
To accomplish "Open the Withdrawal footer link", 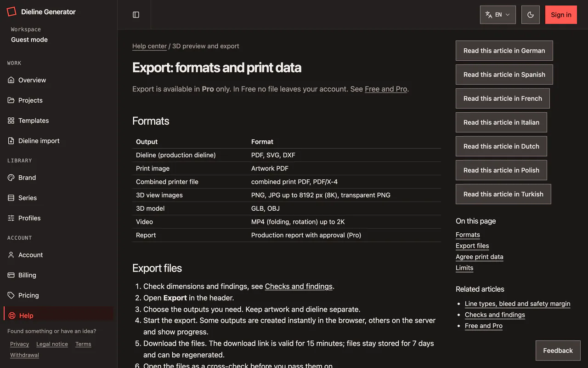I will click(x=24, y=355).
